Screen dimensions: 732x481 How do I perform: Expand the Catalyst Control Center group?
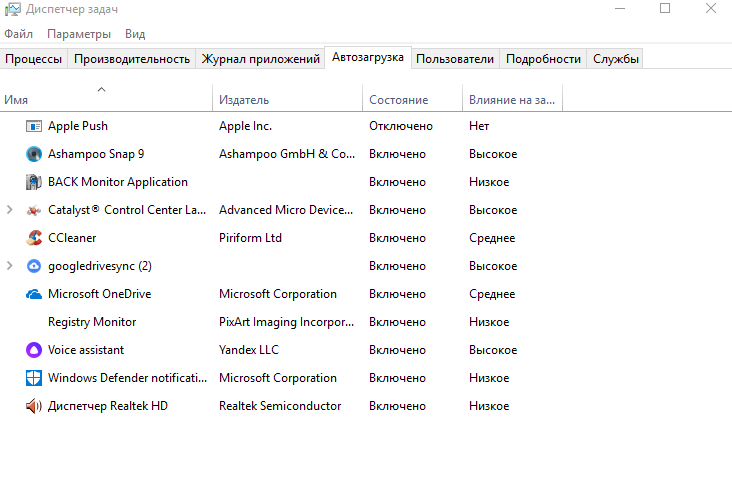coord(9,210)
